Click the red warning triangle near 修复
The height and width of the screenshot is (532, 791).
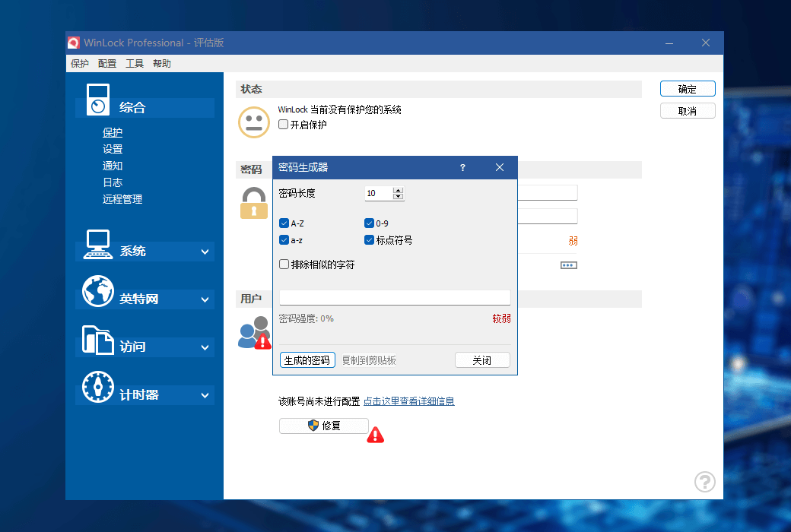375,435
